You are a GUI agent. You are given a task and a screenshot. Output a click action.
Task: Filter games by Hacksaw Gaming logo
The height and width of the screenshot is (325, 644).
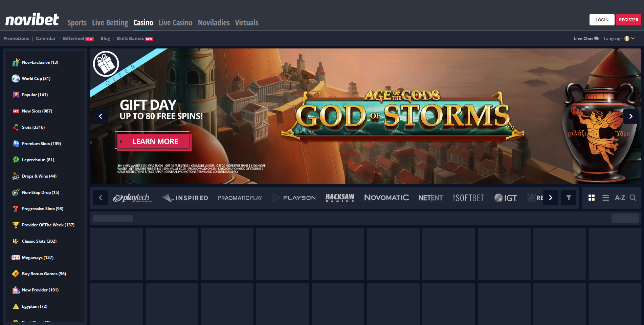[340, 198]
